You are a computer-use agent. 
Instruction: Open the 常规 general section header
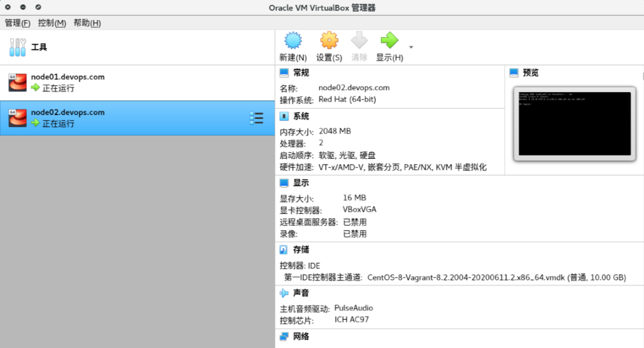301,73
